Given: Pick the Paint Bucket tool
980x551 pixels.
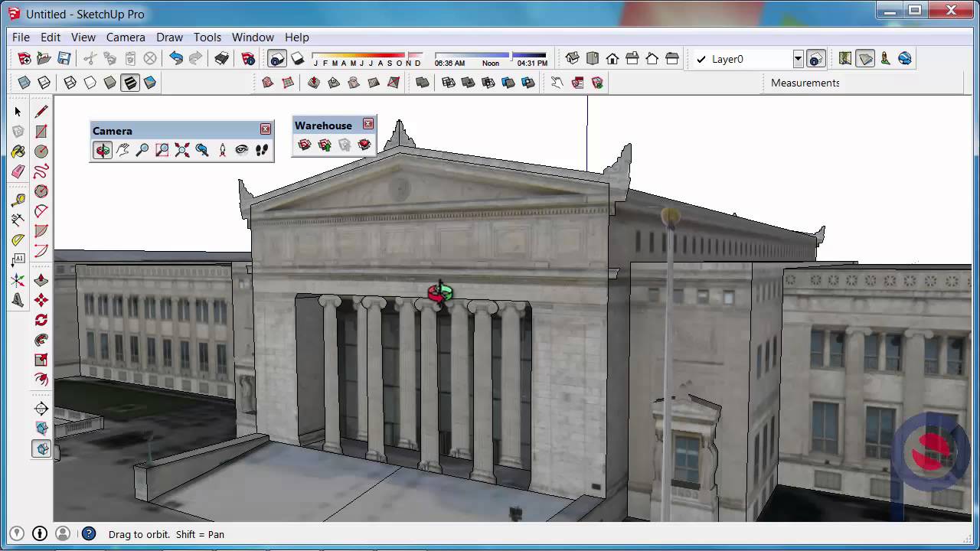Looking at the screenshot, I should coord(18,152).
